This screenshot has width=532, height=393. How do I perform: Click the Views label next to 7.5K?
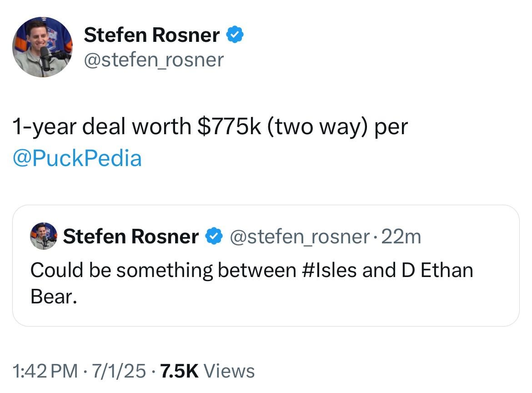coord(230,371)
